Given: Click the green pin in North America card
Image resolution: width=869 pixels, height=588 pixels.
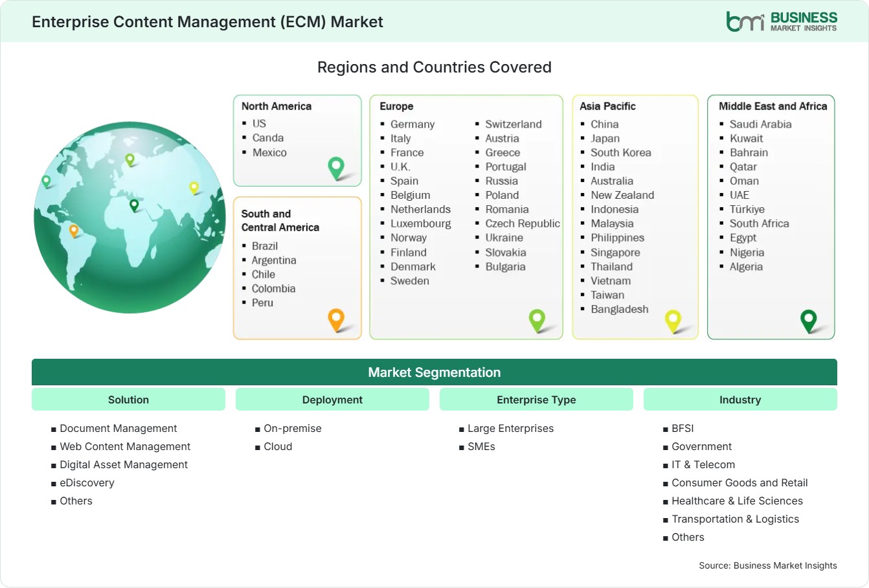Looking at the screenshot, I should 336,168.
